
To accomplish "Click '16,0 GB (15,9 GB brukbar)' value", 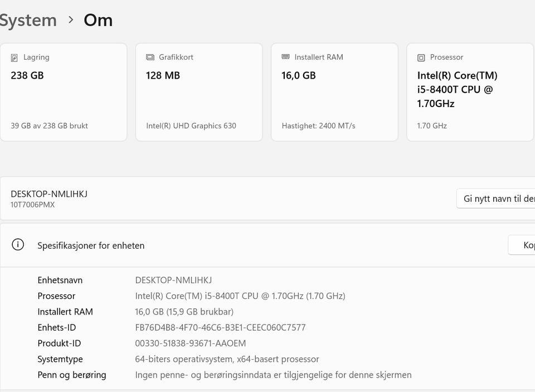I will [184, 311].
